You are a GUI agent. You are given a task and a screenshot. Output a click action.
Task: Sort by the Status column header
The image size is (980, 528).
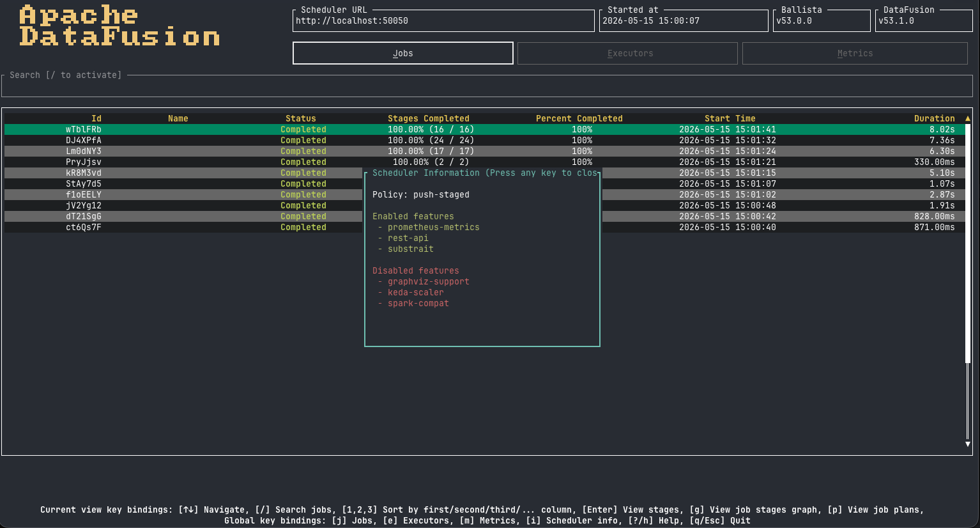(x=301, y=118)
